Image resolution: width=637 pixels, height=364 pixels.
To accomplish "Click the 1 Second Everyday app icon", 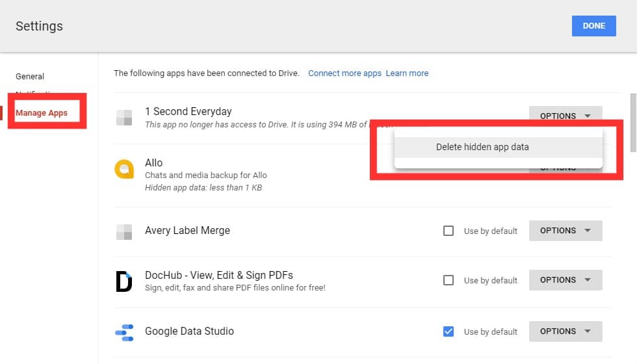I will [124, 118].
